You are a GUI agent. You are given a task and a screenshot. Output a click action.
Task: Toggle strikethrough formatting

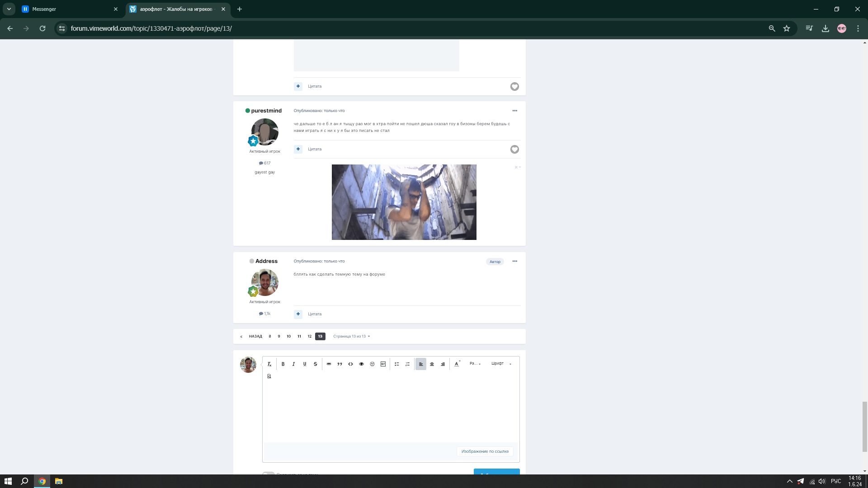(316, 364)
